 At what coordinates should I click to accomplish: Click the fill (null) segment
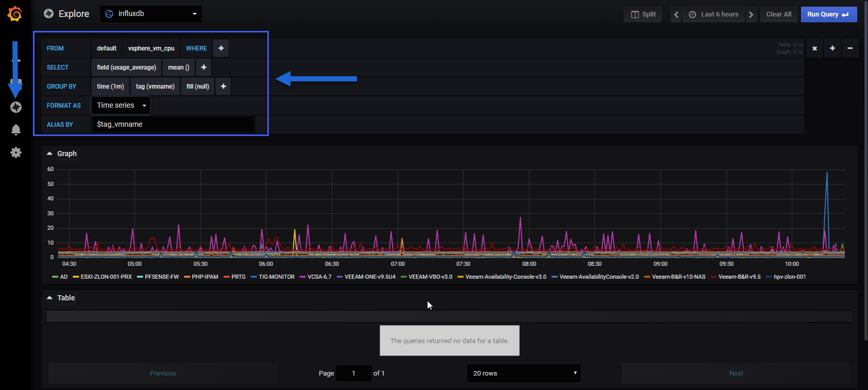point(198,87)
